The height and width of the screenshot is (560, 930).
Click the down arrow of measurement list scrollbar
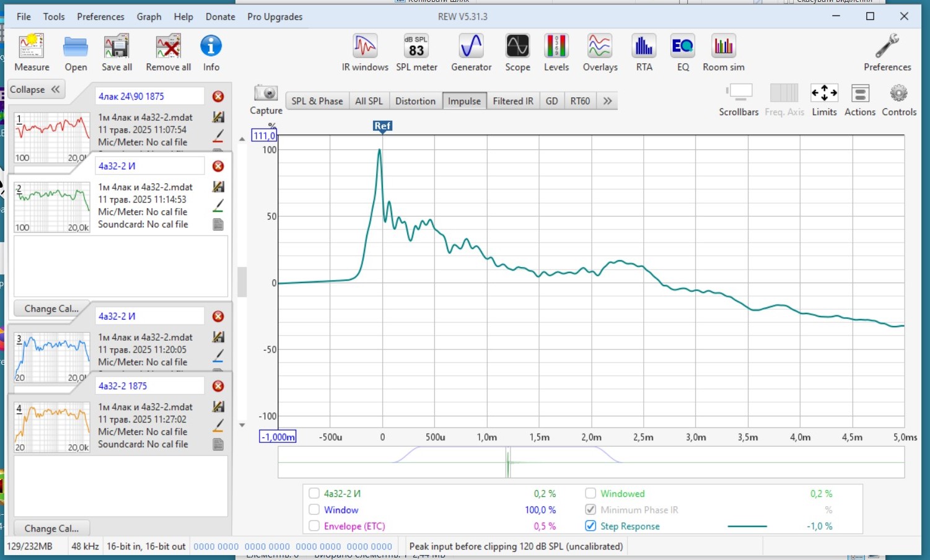[x=242, y=426]
